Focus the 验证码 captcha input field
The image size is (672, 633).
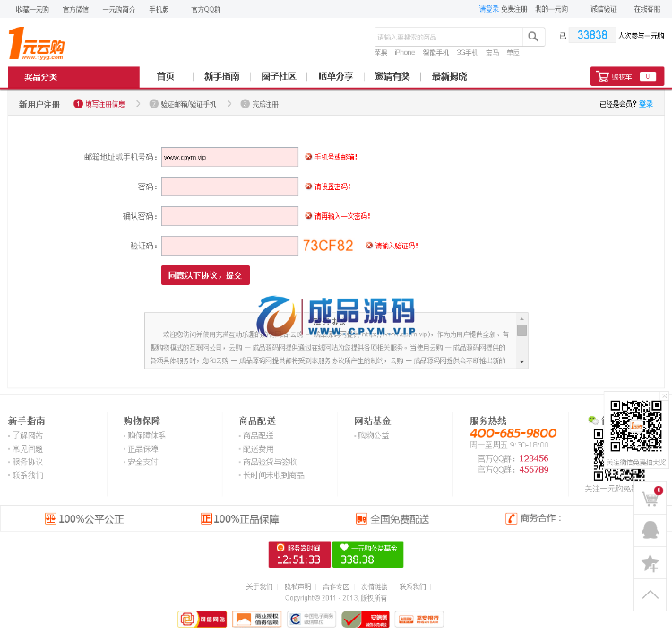point(229,246)
